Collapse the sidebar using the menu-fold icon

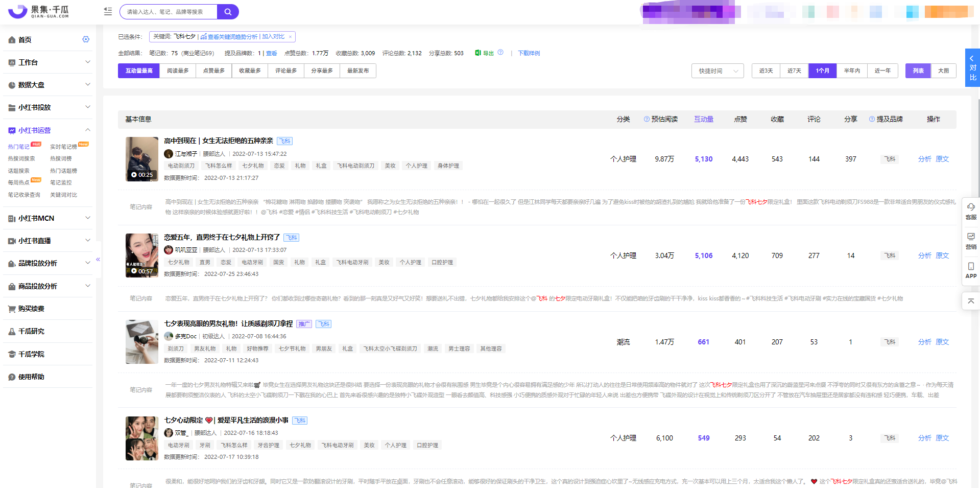click(x=108, y=11)
